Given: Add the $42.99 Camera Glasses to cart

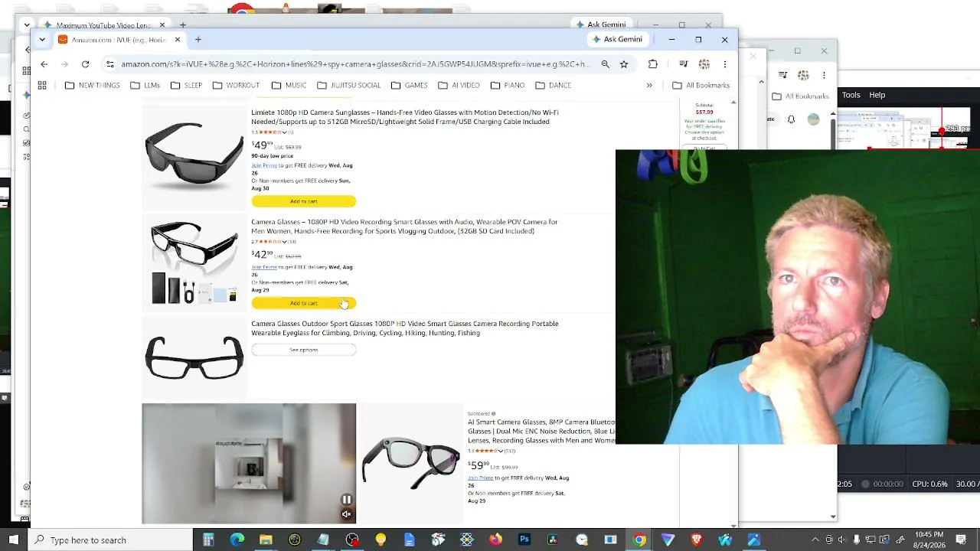Looking at the screenshot, I should coord(303,303).
